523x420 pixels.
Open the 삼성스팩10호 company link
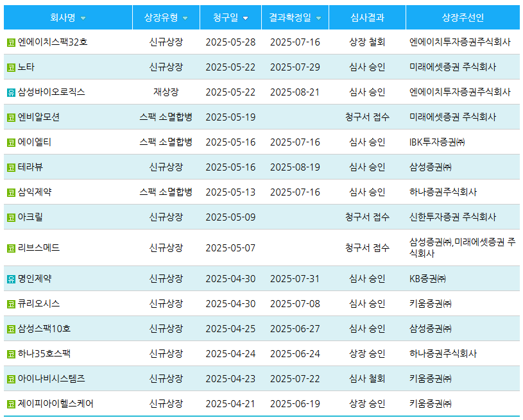tap(44, 329)
